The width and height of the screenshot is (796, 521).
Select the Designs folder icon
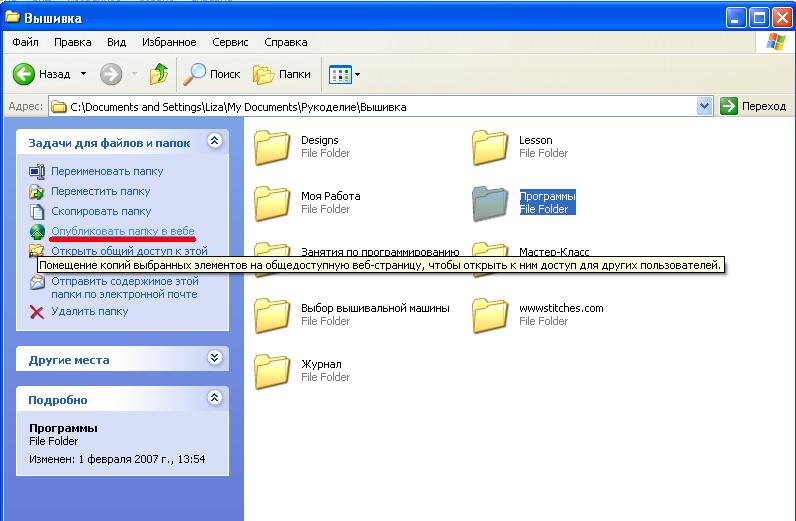point(272,147)
